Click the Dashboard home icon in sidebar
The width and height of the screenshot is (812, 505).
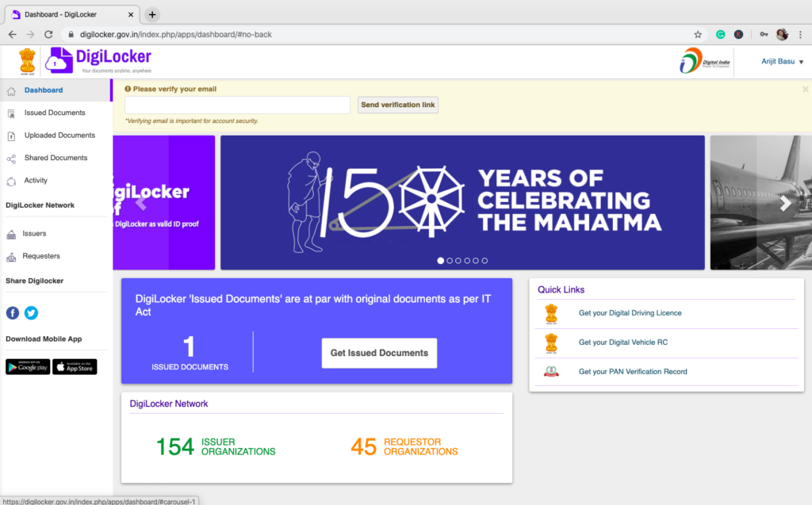(11, 92)
